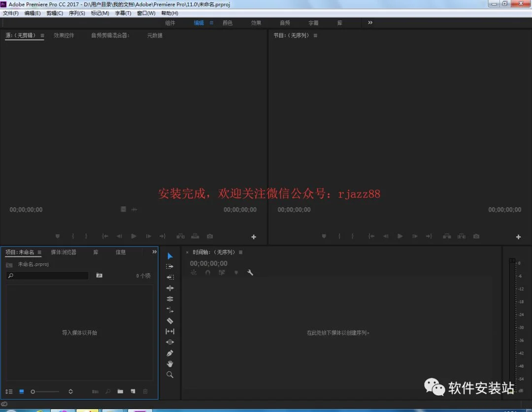532x412 pixels.
Task: Open timeline display settings wrench
Action: coord(250,272)
